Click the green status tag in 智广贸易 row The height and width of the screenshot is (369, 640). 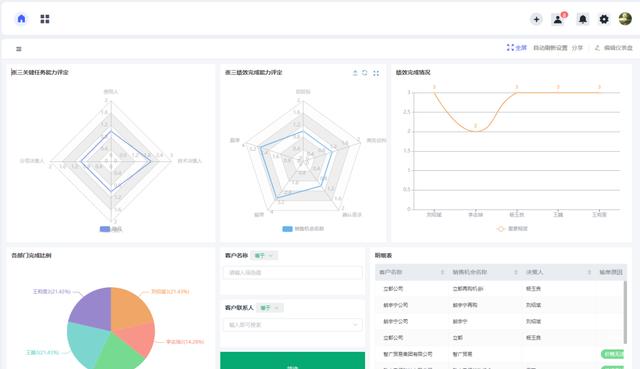click(612, 354)
